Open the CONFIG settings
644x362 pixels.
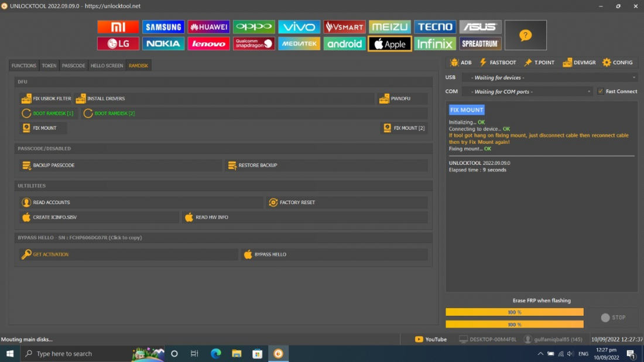tap(618, 63)
